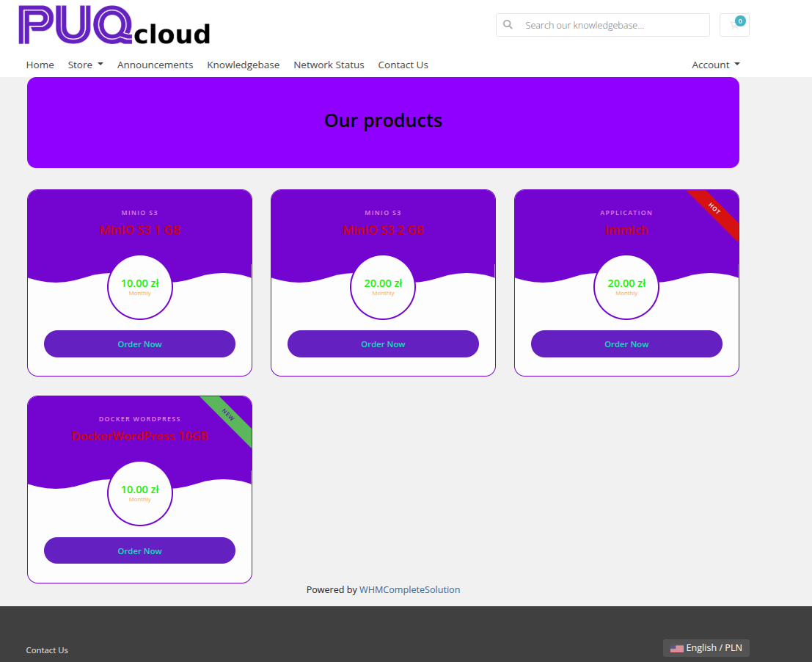
Task: Click the footer Contact Us link
Action: [x=47, y=650]
